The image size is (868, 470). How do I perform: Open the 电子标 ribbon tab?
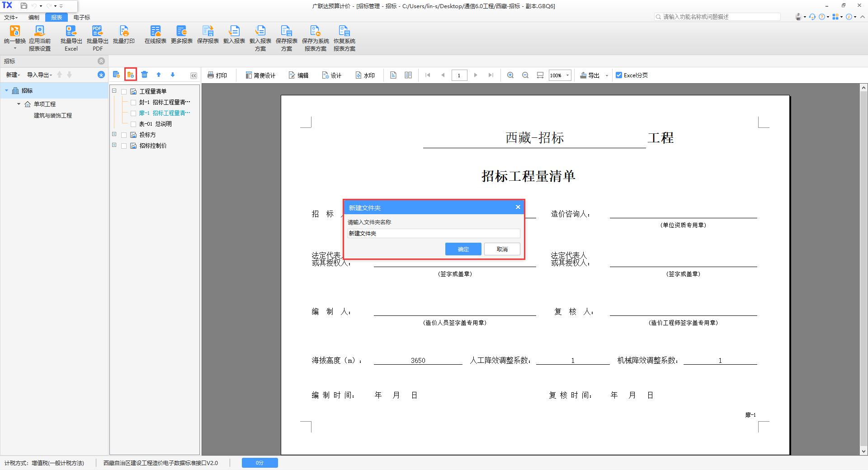82,17
